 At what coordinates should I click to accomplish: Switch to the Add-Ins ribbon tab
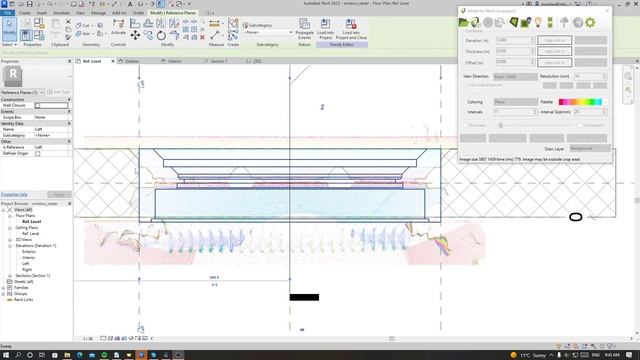(x=119, y=13)
